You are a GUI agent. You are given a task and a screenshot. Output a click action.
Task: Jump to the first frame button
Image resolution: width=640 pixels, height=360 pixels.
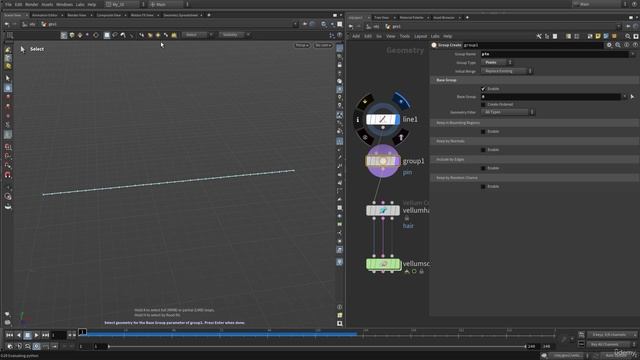click(x=9, y=335)
